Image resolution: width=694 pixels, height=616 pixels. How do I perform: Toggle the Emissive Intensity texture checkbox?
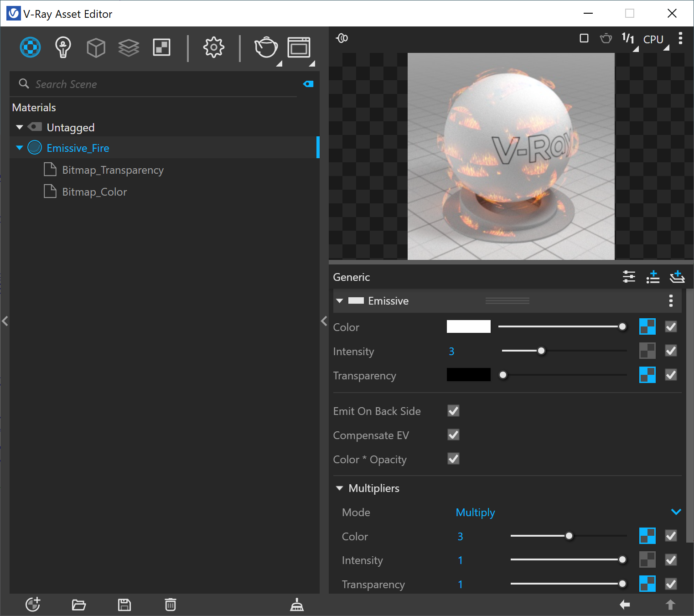click(x=671, y=351)
